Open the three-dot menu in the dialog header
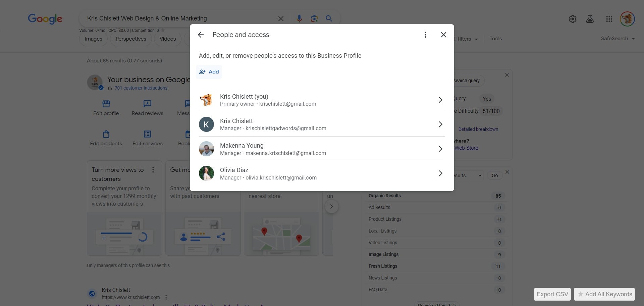 pos(425,35)
